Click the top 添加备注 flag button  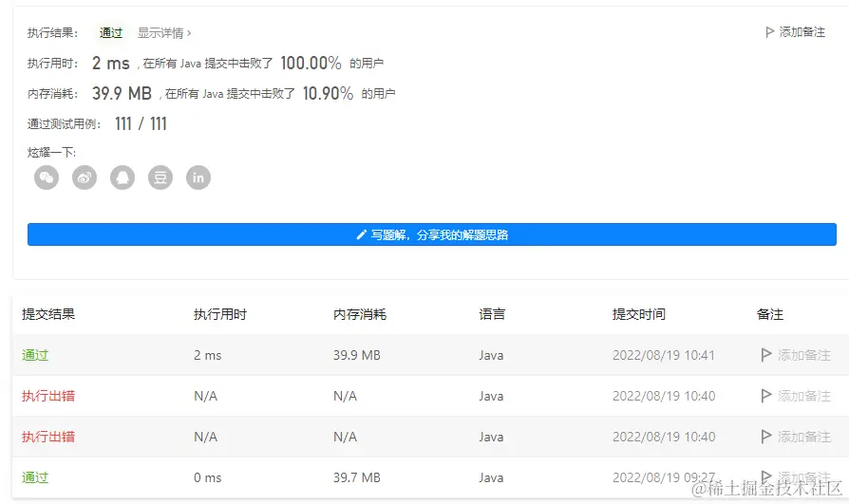tap(796, 32)
